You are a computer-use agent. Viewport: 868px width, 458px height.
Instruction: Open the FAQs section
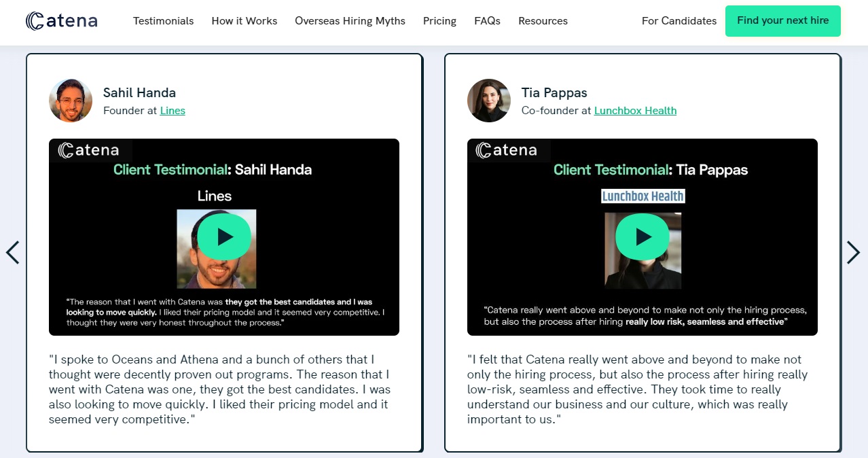pos(487,21)
